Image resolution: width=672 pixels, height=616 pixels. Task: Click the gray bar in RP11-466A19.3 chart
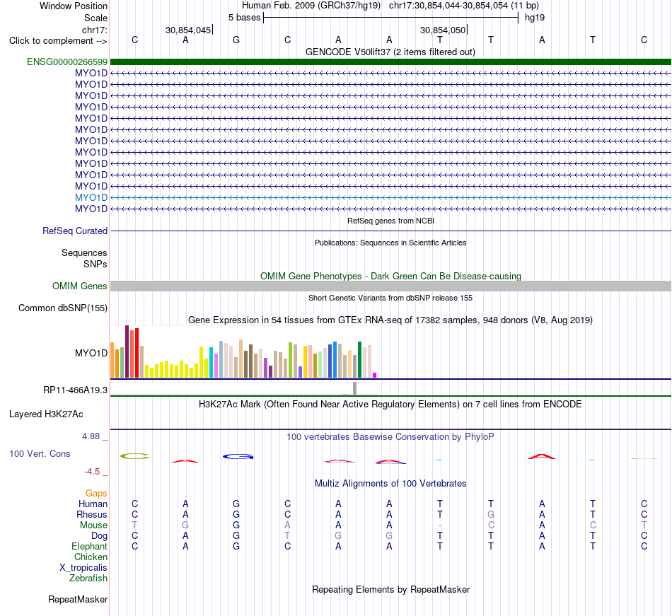click(x=355, y=388)
